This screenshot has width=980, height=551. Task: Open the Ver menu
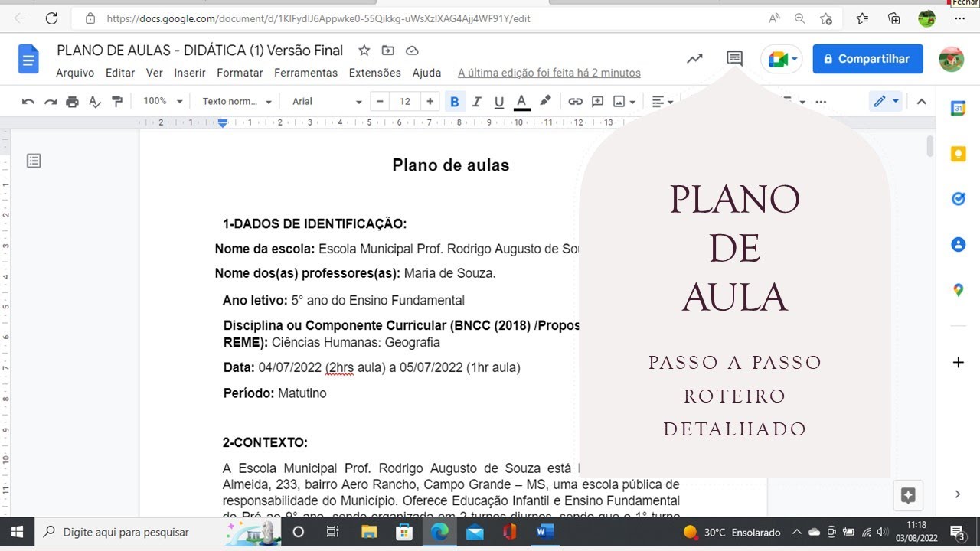(x=155, y=73)
